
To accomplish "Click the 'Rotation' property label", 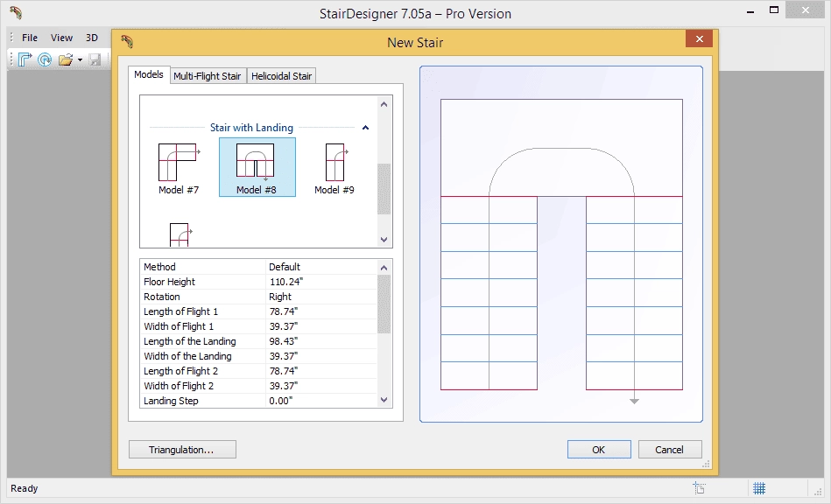I will (x=162, y=297).
